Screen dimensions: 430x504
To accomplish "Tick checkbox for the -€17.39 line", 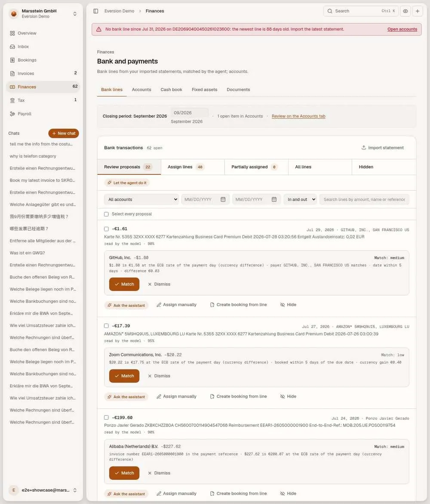I will 106,326.
